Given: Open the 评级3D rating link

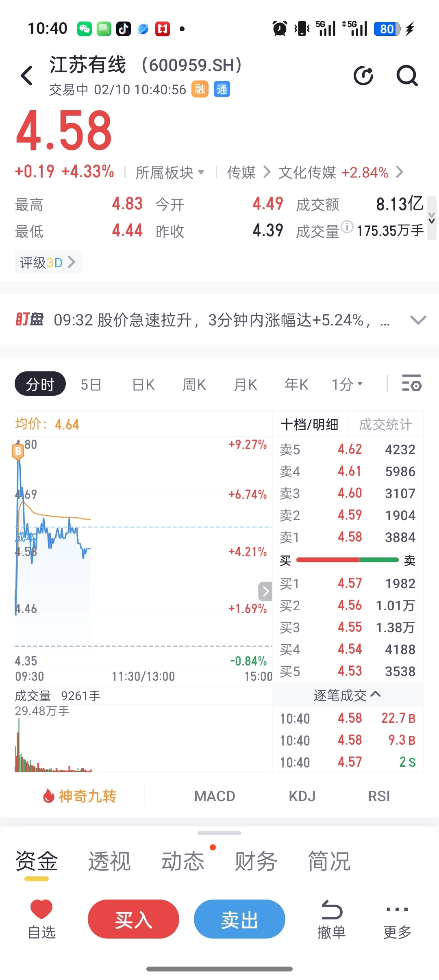Looking at the screenshot, I should 48,262.
